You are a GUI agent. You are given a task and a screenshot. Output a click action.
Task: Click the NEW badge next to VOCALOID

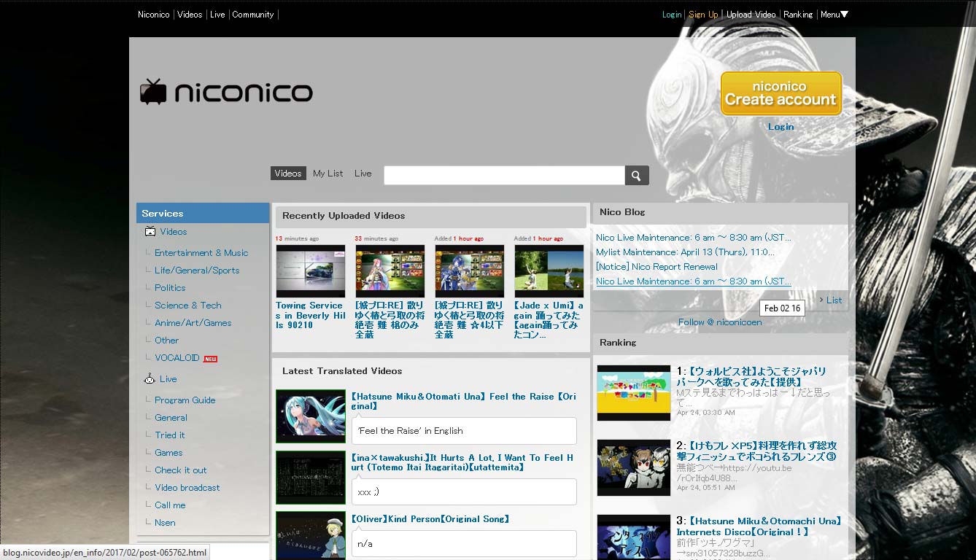[210, 359]
